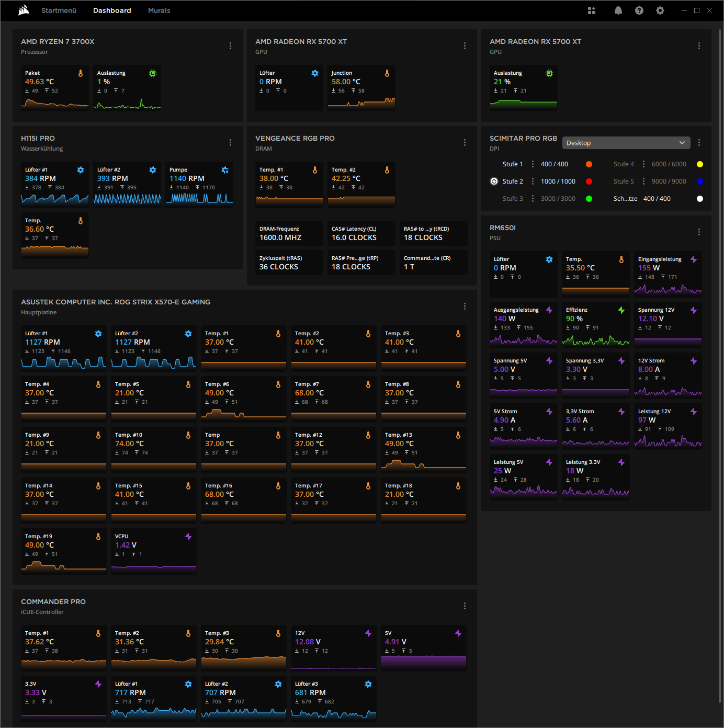Open the Desktop profile dropdown
The width and height of the screenshot is (724, 728).
click(626, 143)
